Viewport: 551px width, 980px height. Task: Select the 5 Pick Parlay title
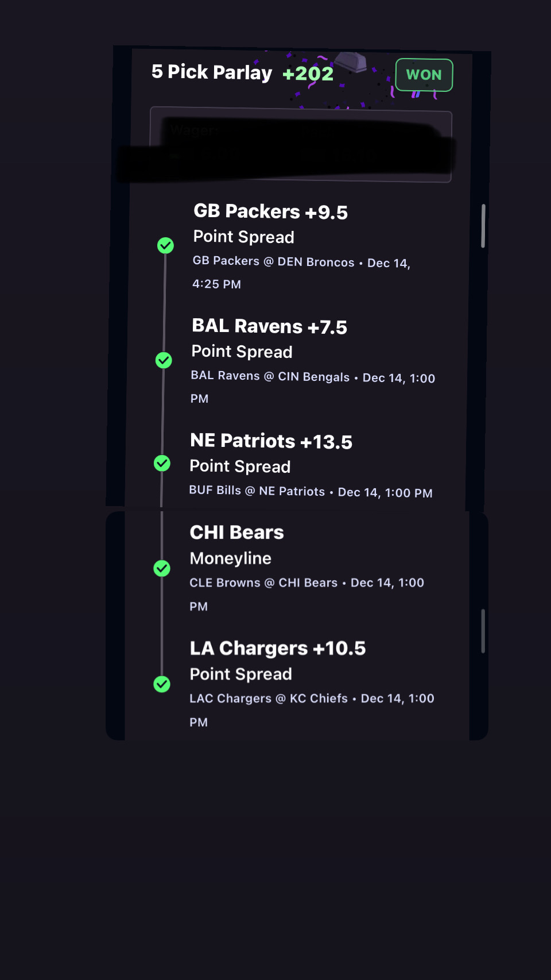tap(211, 72)
